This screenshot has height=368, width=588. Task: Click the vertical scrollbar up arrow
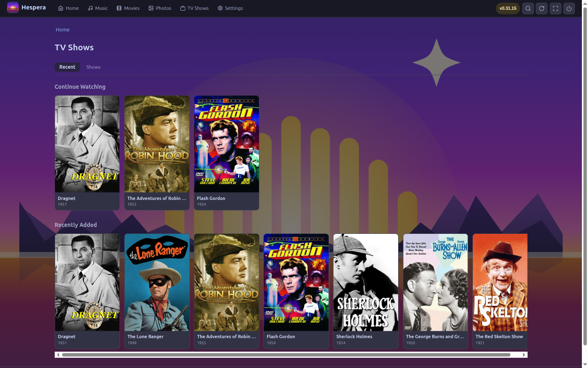(x=585, y=3)
